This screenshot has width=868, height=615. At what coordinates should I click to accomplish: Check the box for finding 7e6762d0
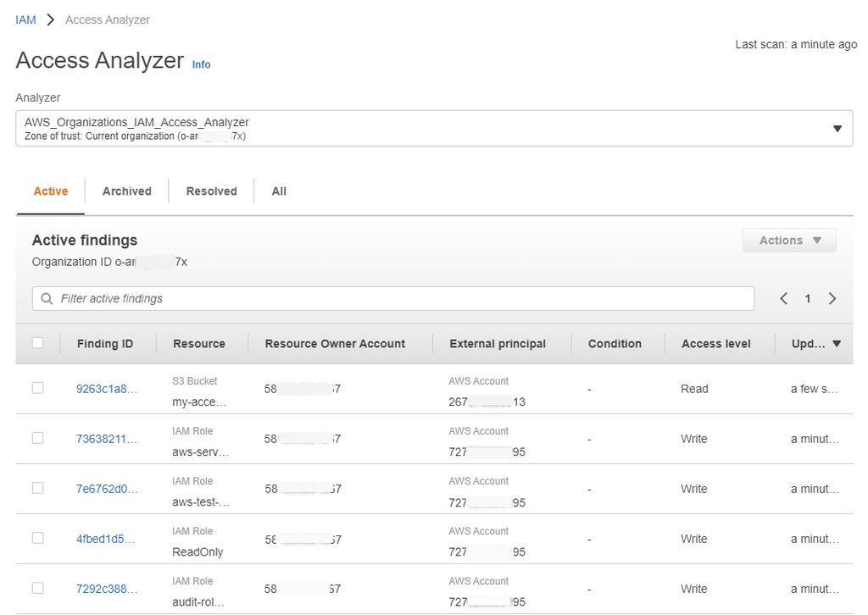37,488
